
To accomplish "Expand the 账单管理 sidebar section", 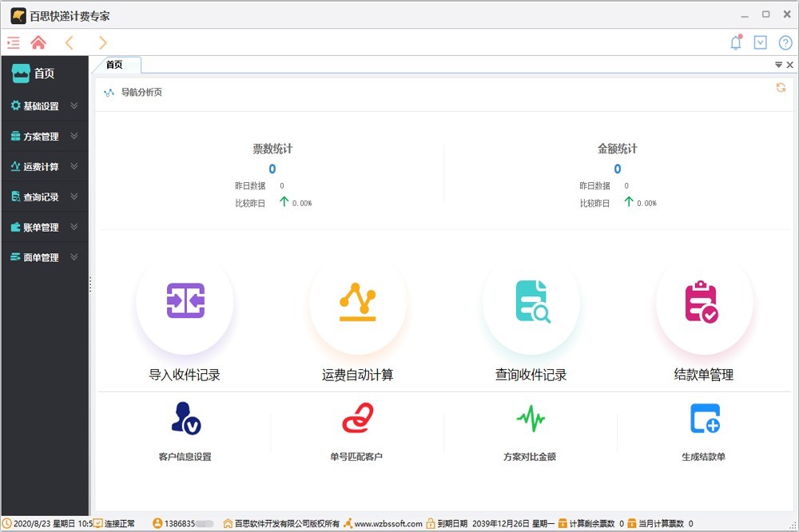I will (x=44, y=227).
